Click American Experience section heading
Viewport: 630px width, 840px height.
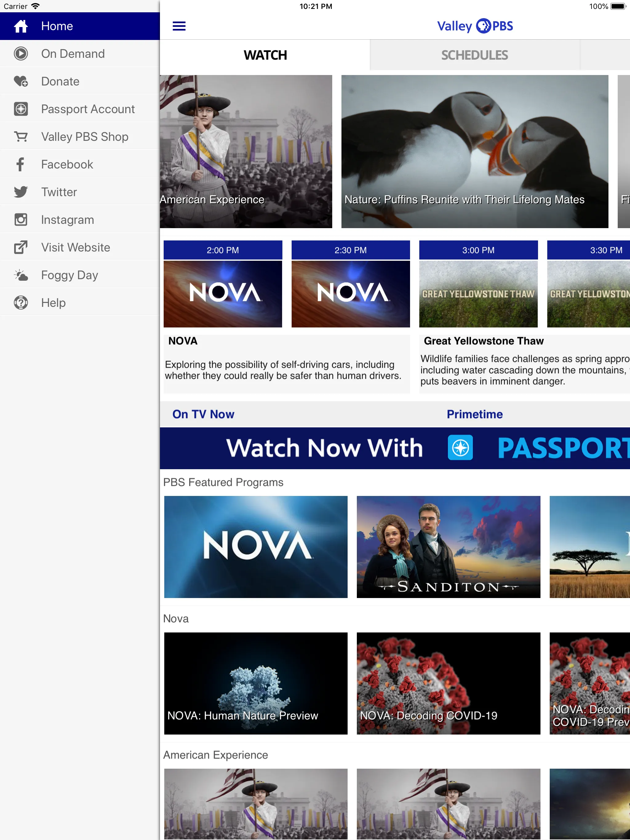(x=215, y=755)
